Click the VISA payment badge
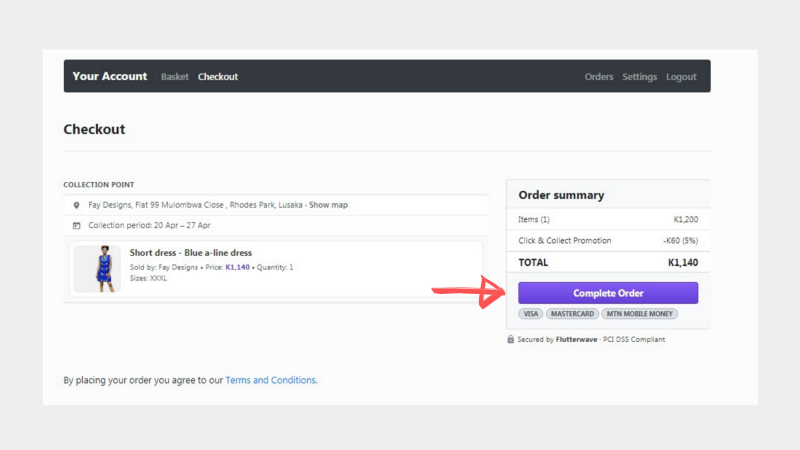Viewport: 800px width, 450px height. pyautogui.click(x=531, y=314)
